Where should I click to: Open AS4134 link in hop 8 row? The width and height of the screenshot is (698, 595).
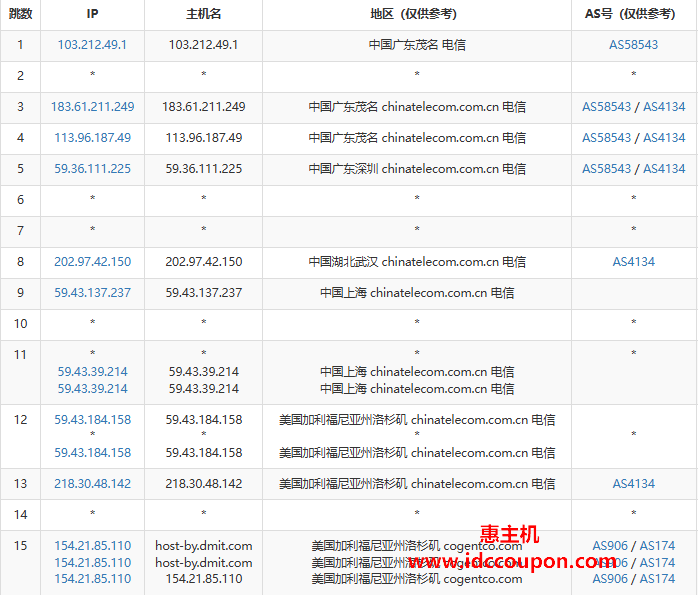coord(633,262)
